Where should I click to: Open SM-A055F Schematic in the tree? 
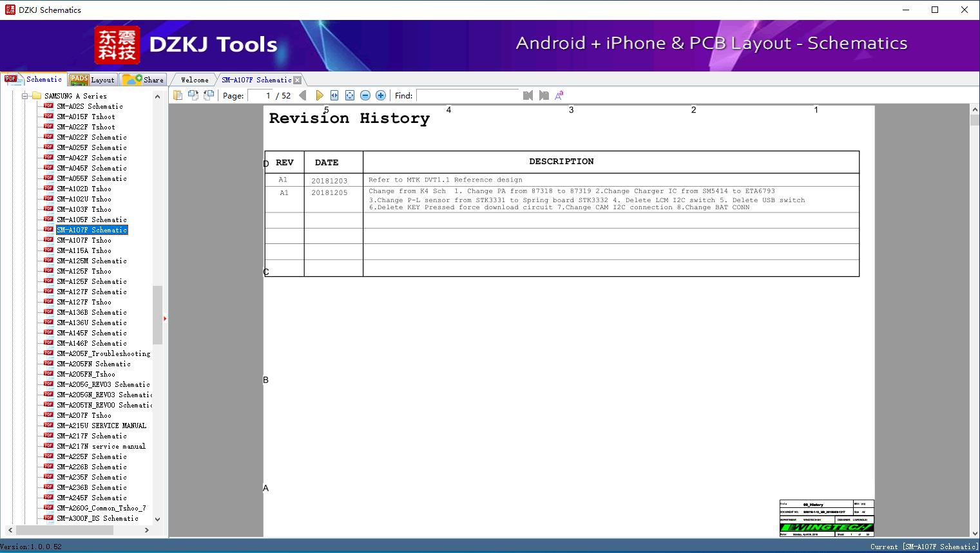point(91,178)
